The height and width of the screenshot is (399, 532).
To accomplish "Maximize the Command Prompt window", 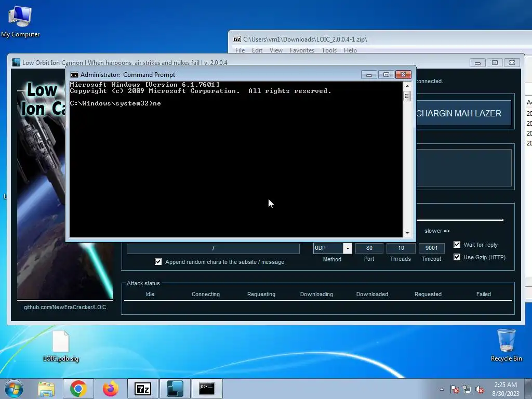I will [x=386, y=75].
